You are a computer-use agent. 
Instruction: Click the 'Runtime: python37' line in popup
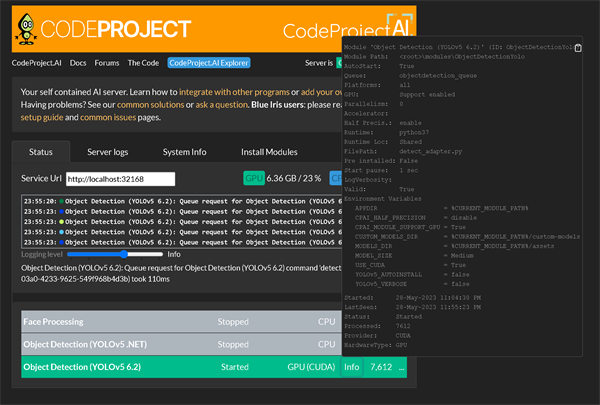click(x=386, y=132)
